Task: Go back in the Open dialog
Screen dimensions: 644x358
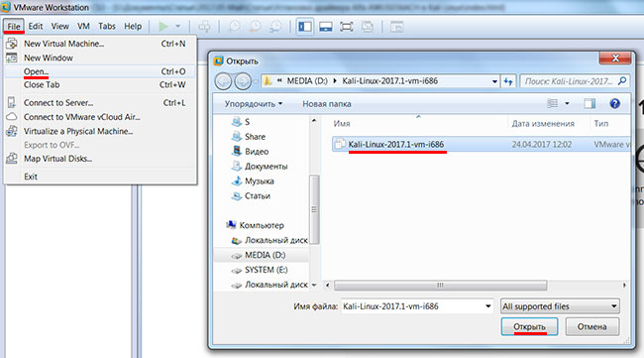Action: [224, 81]
